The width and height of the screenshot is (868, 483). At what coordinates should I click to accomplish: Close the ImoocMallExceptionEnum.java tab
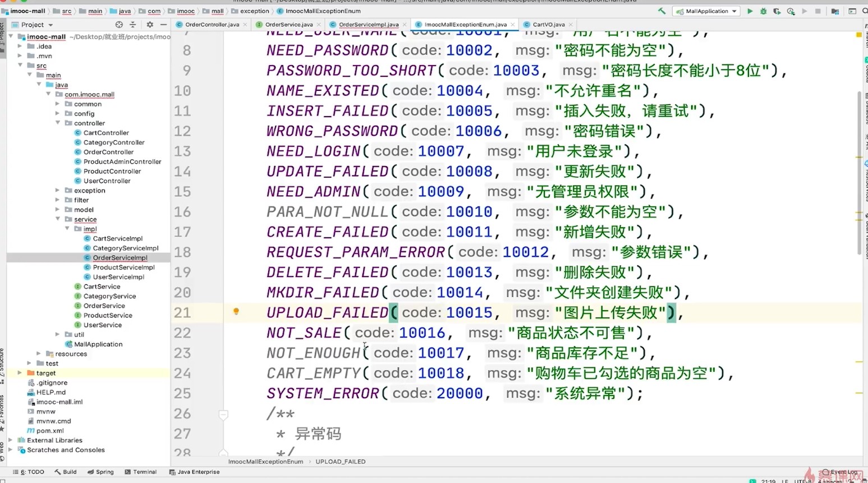(513, 25)
